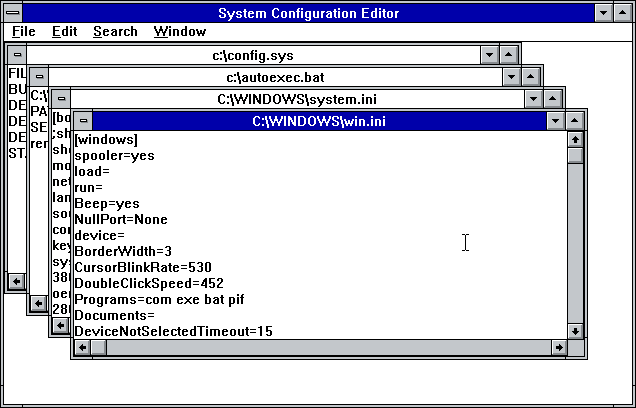
Task: Minimize the win.ini child window
Action: click(556, 121)
